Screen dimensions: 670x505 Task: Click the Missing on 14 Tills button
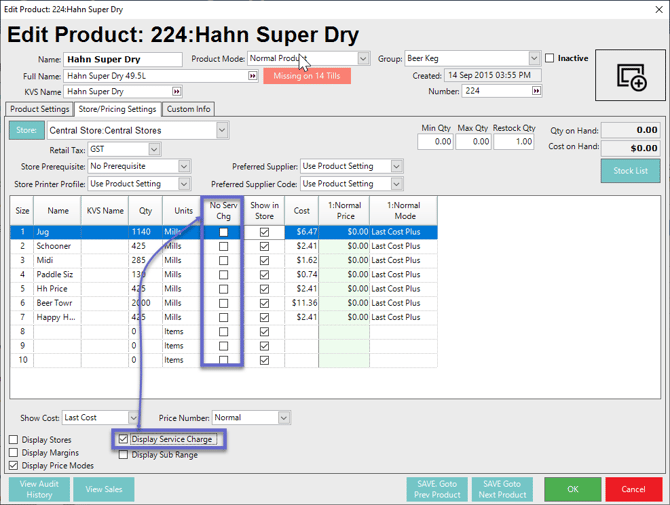pyautogui.click(x=307, y=76)
